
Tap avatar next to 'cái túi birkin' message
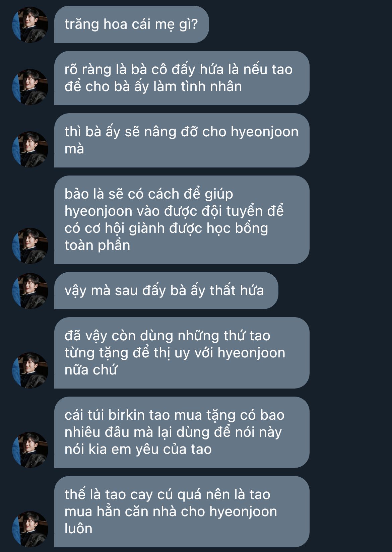tap(30, 450)
